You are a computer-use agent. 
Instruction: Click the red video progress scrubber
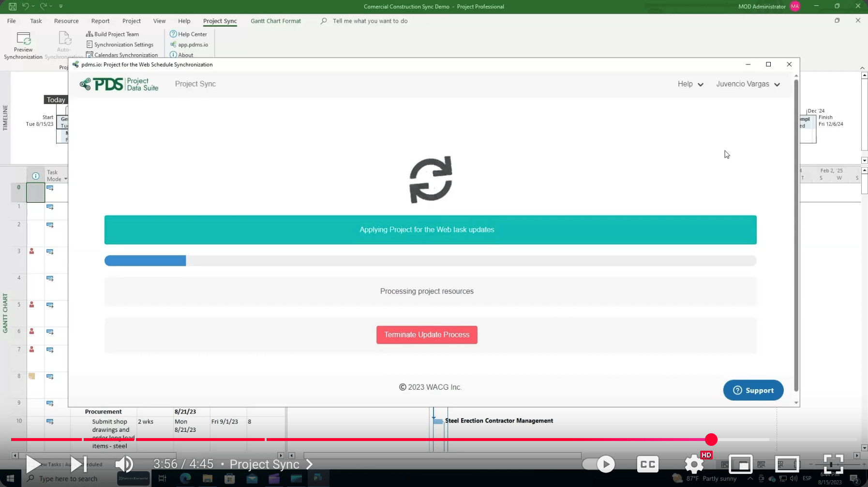pos(711,440)
